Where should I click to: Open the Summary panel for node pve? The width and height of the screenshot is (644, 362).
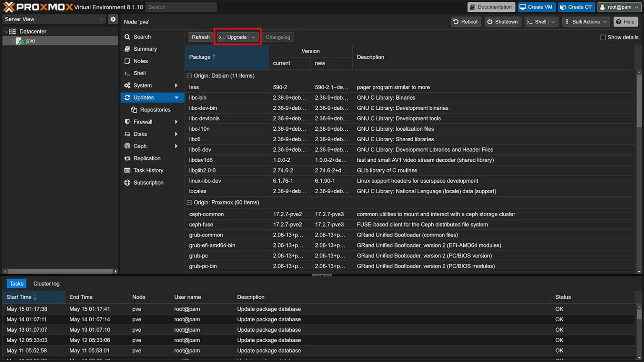[145, 49]
